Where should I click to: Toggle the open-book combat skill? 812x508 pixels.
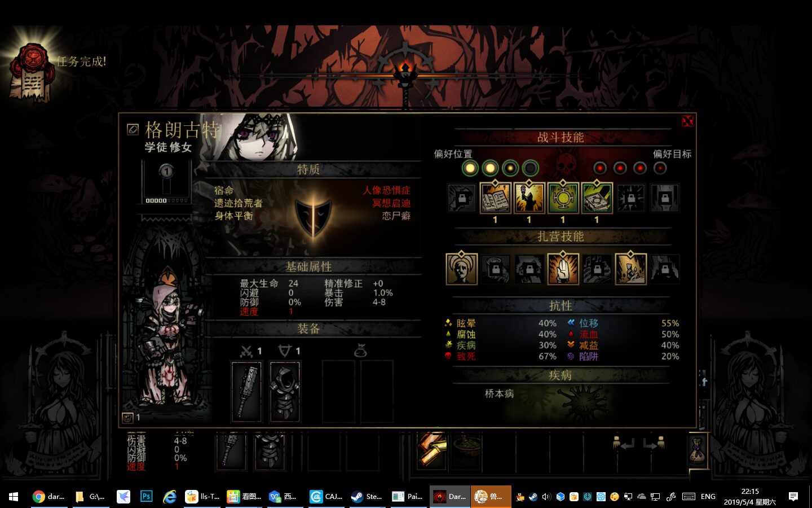pyautogui.click(x=495, y=198)
